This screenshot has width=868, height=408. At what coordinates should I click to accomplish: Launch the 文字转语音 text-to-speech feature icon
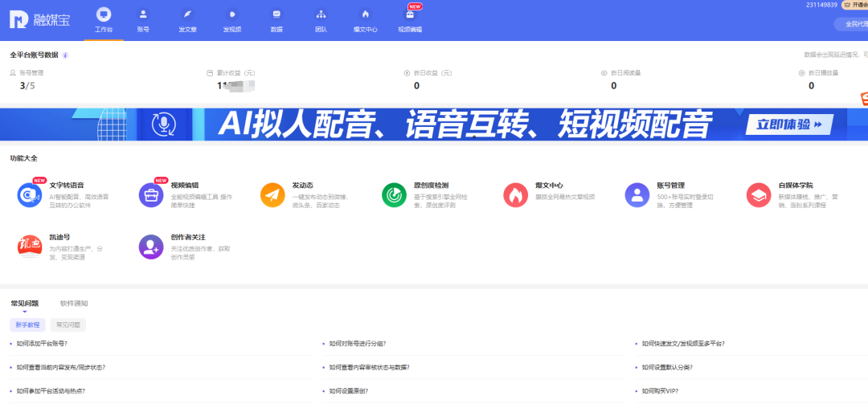(x=30, y=195)
